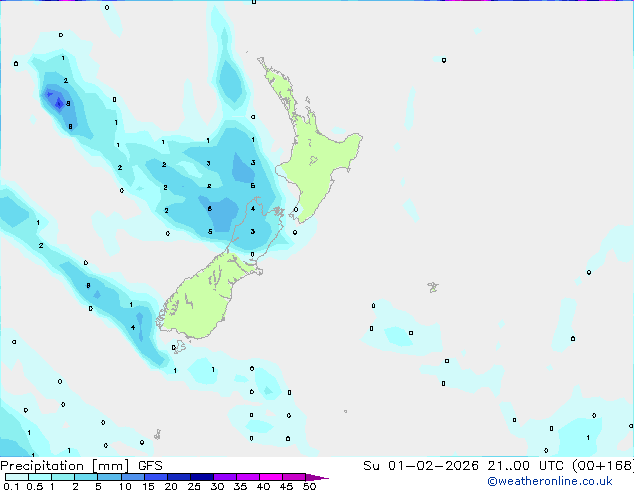Viewport: 634px width, 490px height.
Task: Pick the 45 mm magenta legend swatch
Action: click(294, 477)
